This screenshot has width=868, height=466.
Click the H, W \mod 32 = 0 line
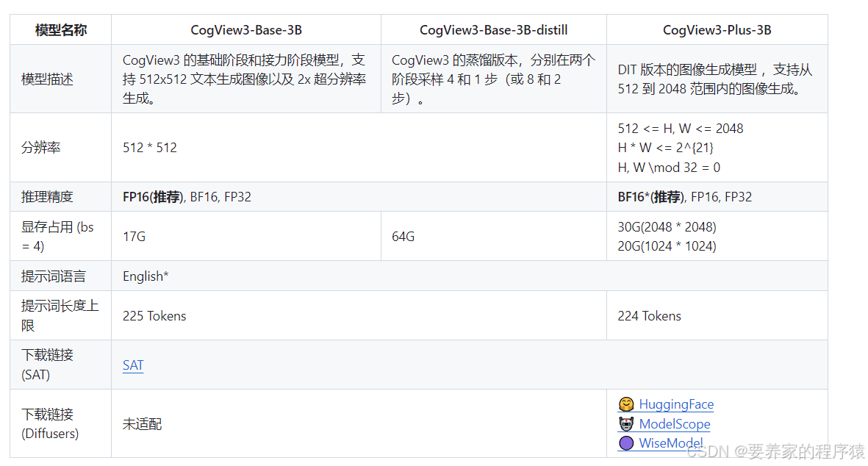pos(669,168)
